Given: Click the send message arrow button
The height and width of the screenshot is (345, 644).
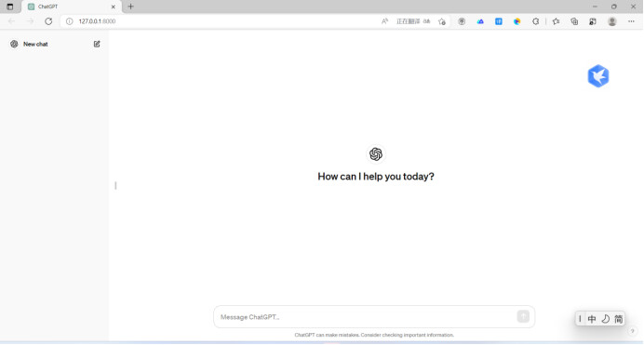Looking at the screenshot, I should pos(523,316).
